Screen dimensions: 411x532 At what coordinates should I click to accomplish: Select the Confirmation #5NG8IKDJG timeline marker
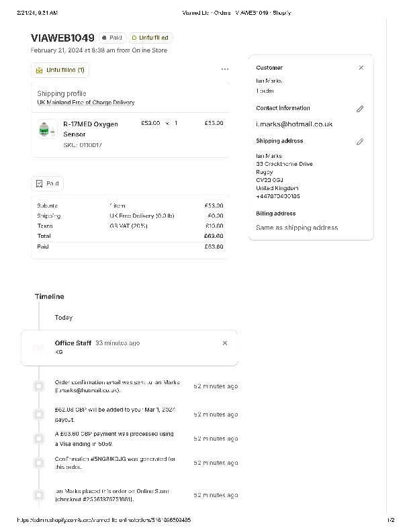click(x=39, y=463)
